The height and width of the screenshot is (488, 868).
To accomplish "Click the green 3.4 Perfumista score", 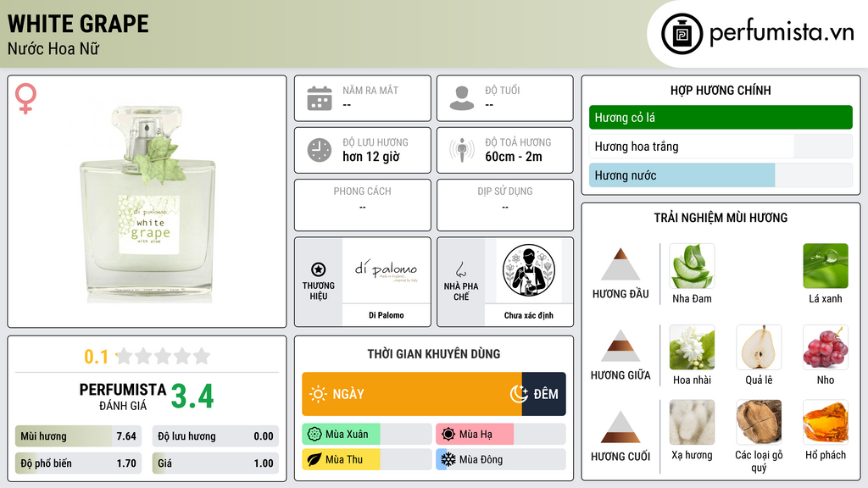I will click(x=192, y=396).
